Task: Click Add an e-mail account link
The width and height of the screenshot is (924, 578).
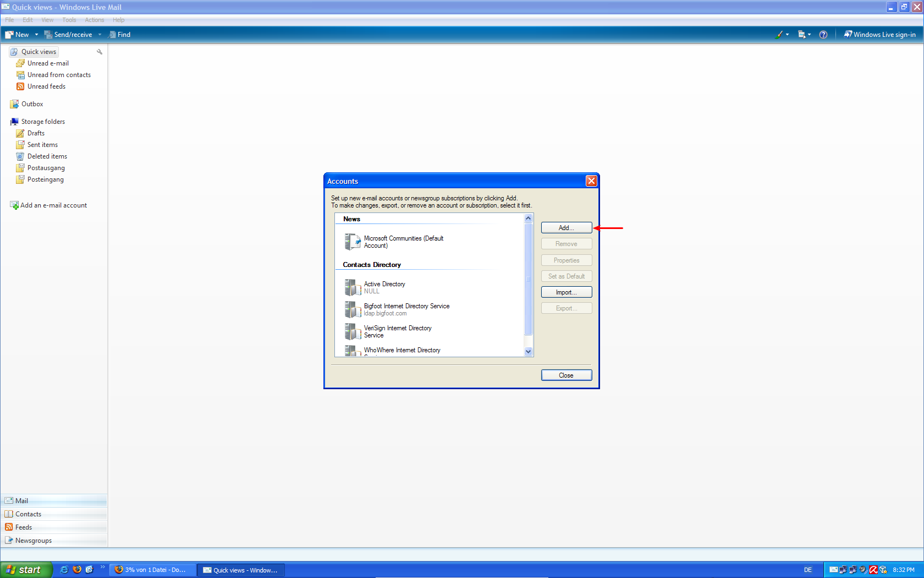Action: [x=53, y=205]
